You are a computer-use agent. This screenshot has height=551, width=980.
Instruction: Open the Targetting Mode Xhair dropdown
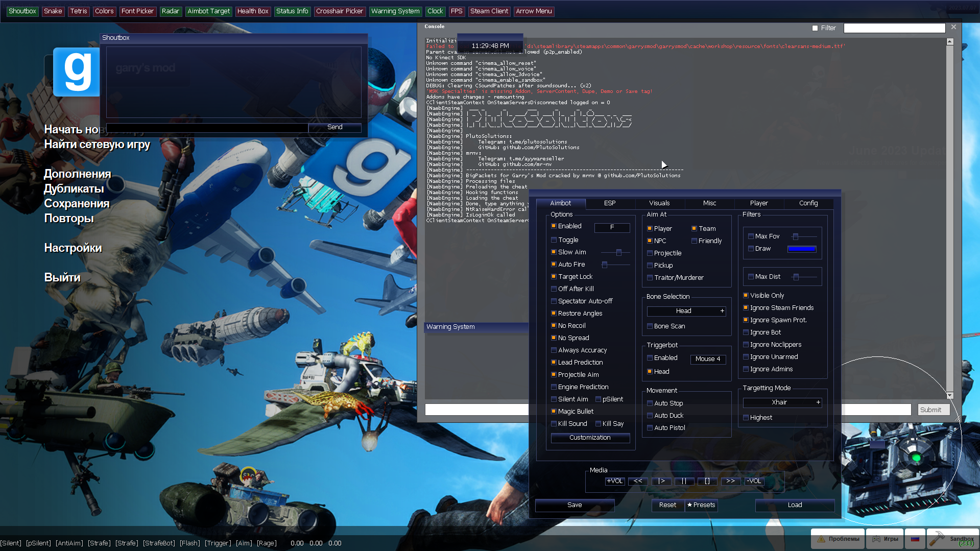coord(782,402)
